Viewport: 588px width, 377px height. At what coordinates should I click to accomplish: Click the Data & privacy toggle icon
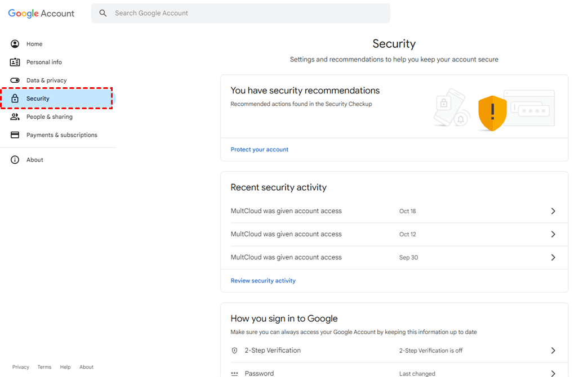click(15, 80)
